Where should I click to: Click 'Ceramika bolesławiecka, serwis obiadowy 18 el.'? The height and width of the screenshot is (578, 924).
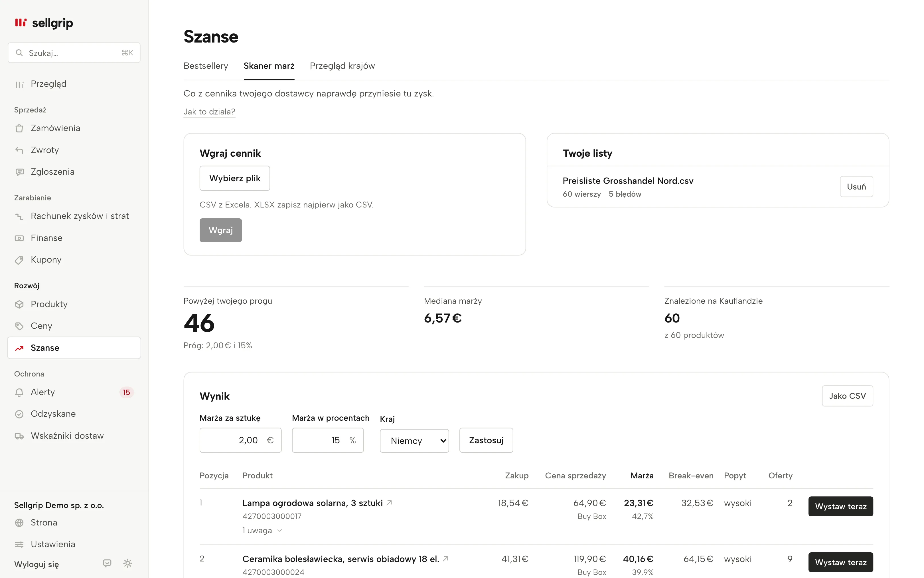click(341, 559)
